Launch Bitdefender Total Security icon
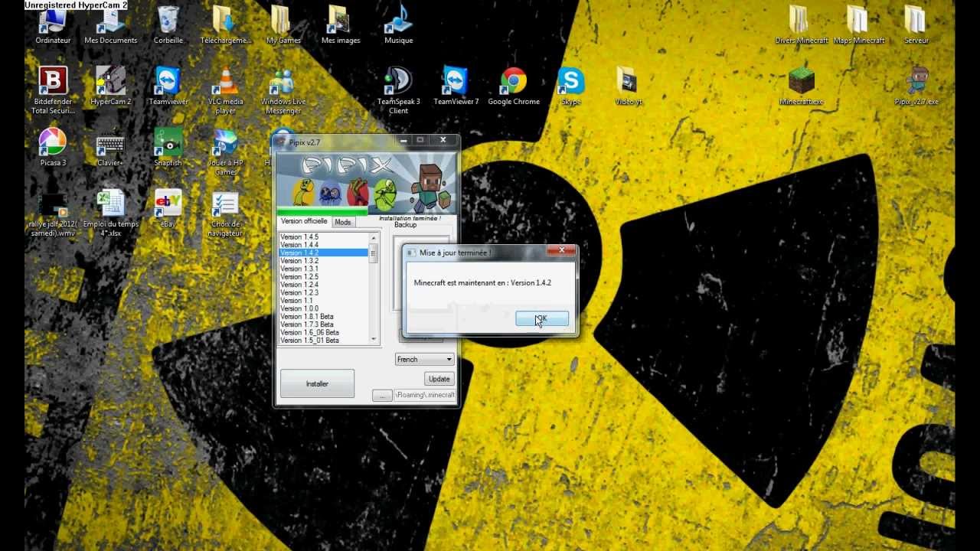Screen dimensions: 980x551 pos(53,90)
